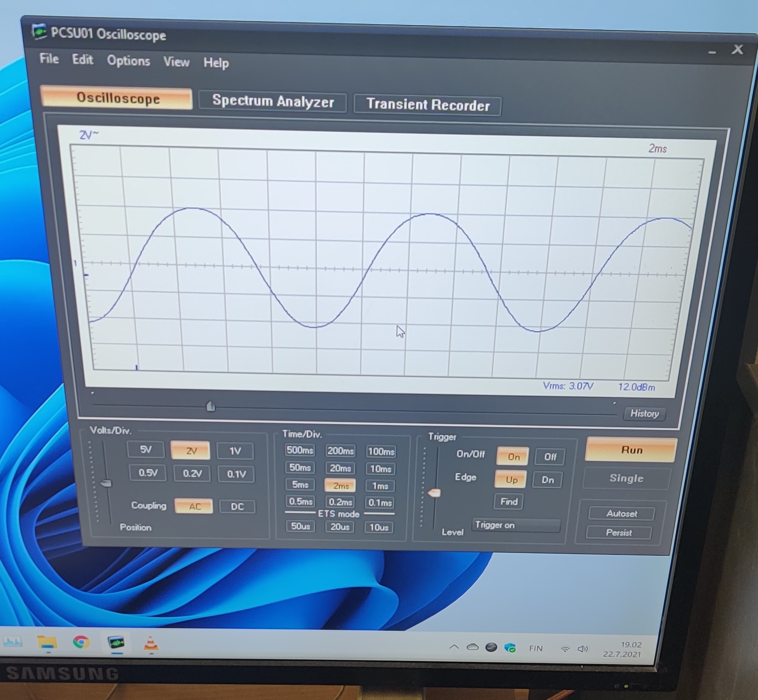Click the Persist button
The height and width of the screenshot is (700, 758).
tap(619, 533)
